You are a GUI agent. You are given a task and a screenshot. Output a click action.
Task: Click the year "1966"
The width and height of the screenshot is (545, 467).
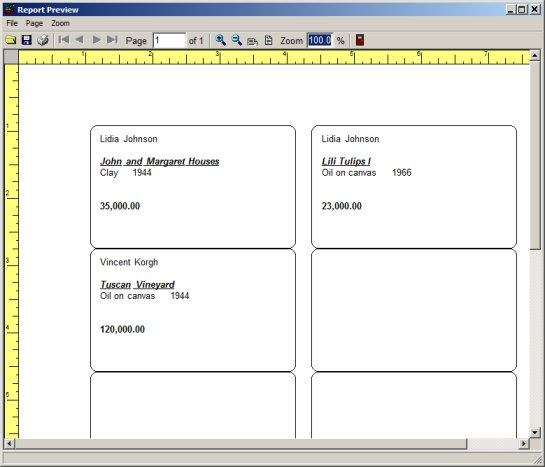tap(402, 173)
